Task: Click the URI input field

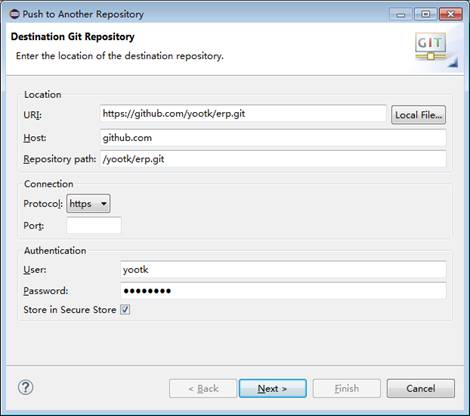Action: [243, 114]
